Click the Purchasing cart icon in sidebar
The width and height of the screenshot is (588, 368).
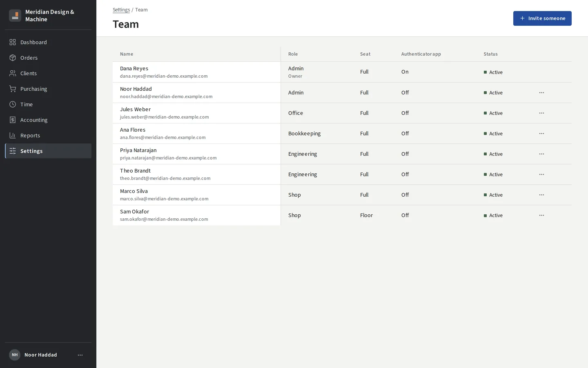[x=13, y=89]
